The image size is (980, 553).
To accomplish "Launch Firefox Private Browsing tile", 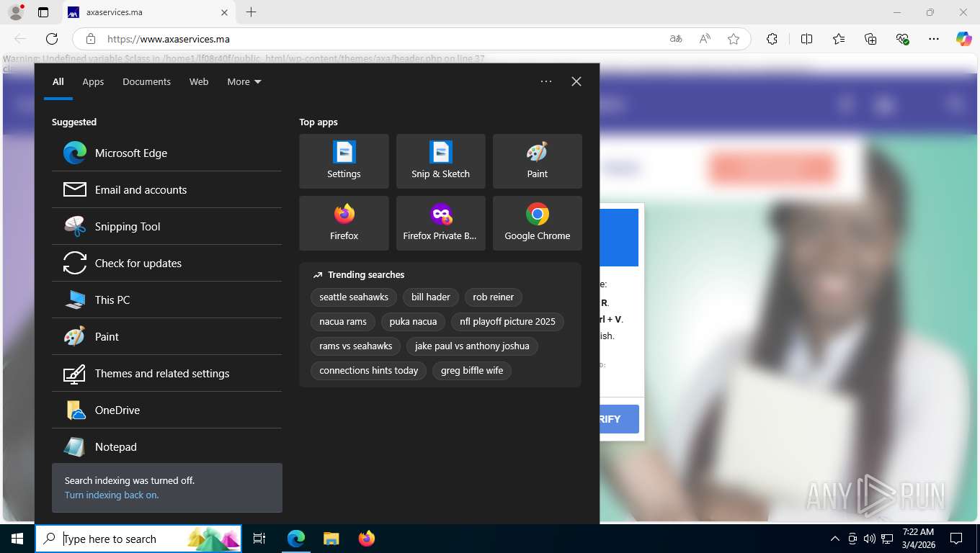I will [x=440, y=223].
